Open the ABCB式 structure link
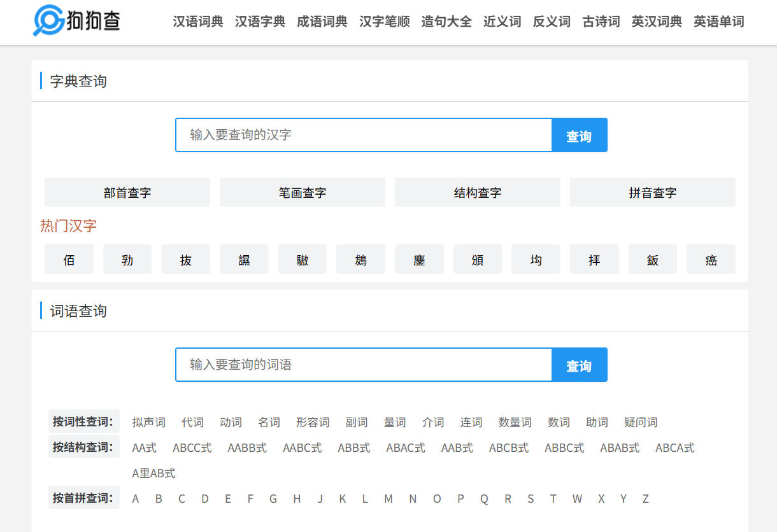Image resolution: width=777 pixels, height=532 pixels. pos(509,447)
